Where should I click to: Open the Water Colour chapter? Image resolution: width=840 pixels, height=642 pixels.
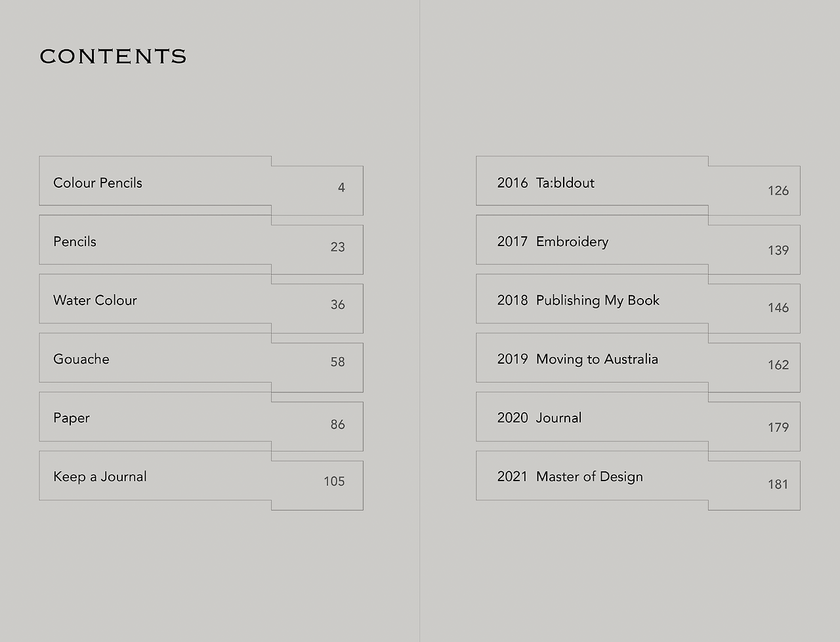click(x=155, y=299)
